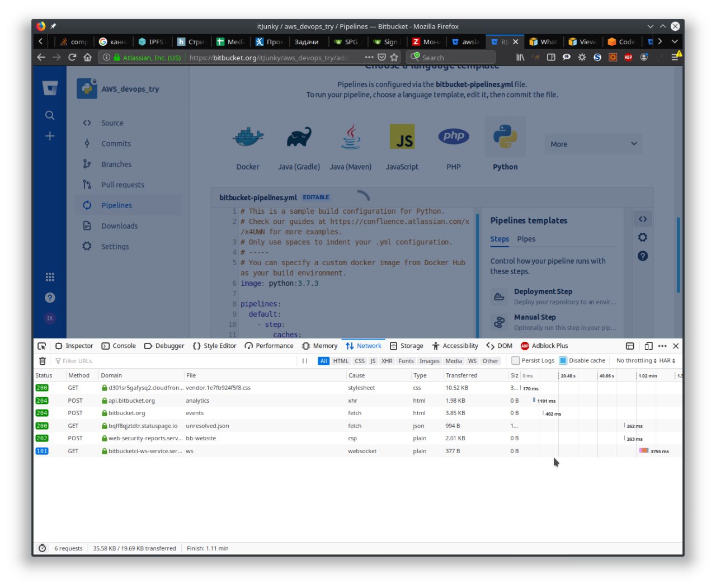Click the Firefox home button
Image resolution: width=716 pixels, height=588 pixels.
click(x=87, y=57)
